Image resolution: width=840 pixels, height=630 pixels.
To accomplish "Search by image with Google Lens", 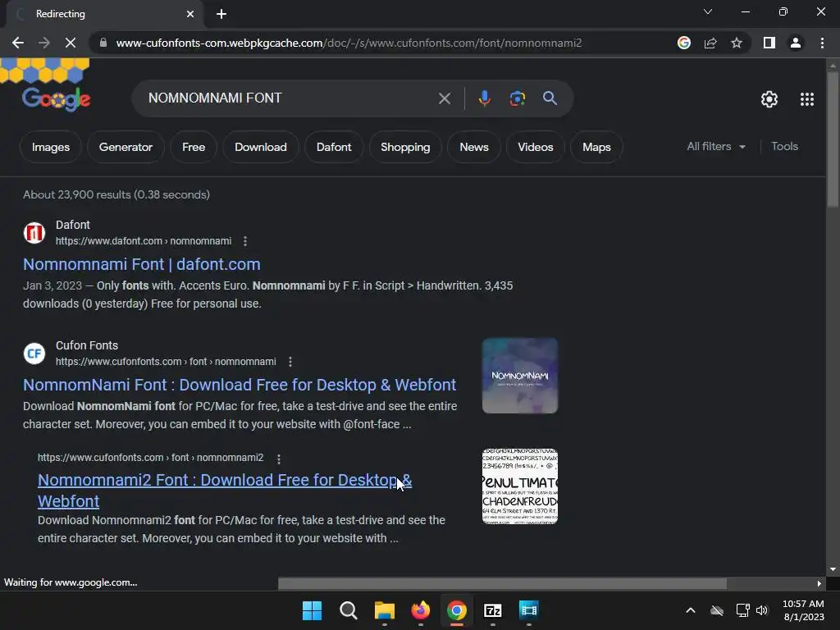I will point(517,98).
